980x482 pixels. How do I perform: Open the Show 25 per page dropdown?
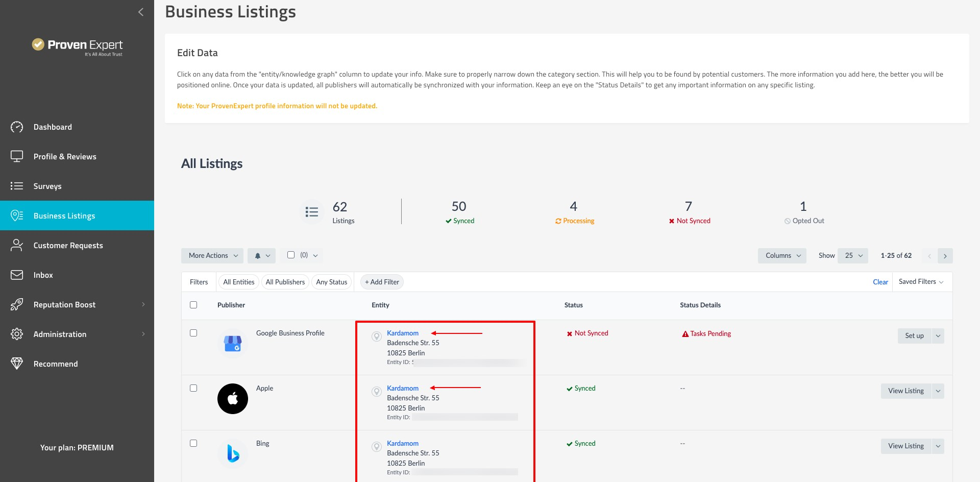[853, 256]
